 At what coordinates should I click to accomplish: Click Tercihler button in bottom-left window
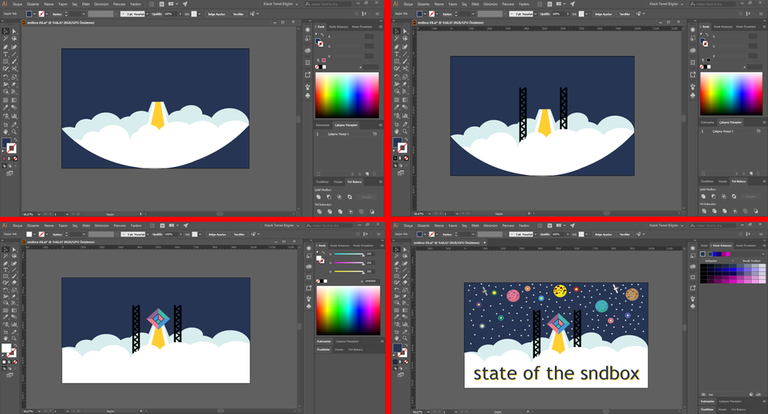(x=239, y=234)
